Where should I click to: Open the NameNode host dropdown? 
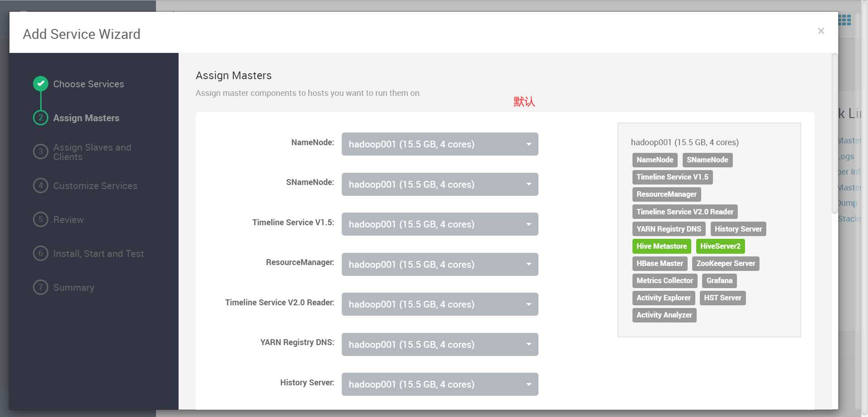440,144
